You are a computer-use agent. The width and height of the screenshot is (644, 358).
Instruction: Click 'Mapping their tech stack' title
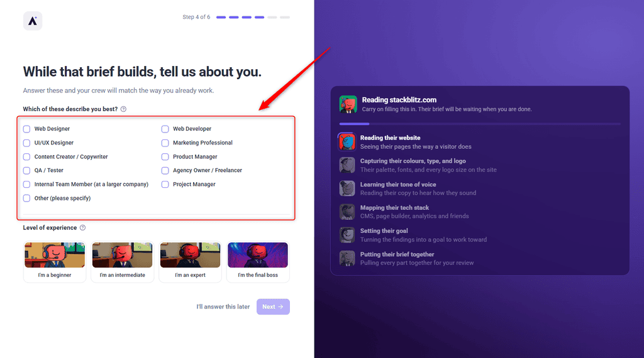(x=394, y=208)
